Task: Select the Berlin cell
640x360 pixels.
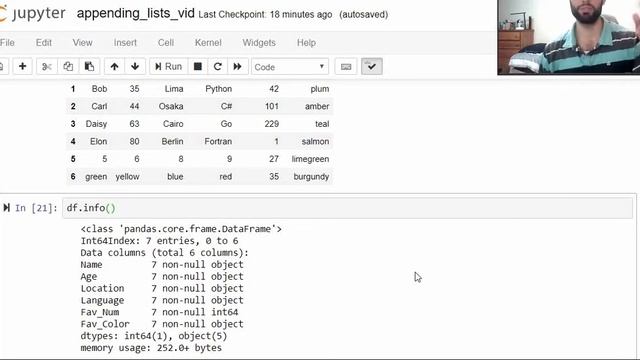Action: pos(172,141)
